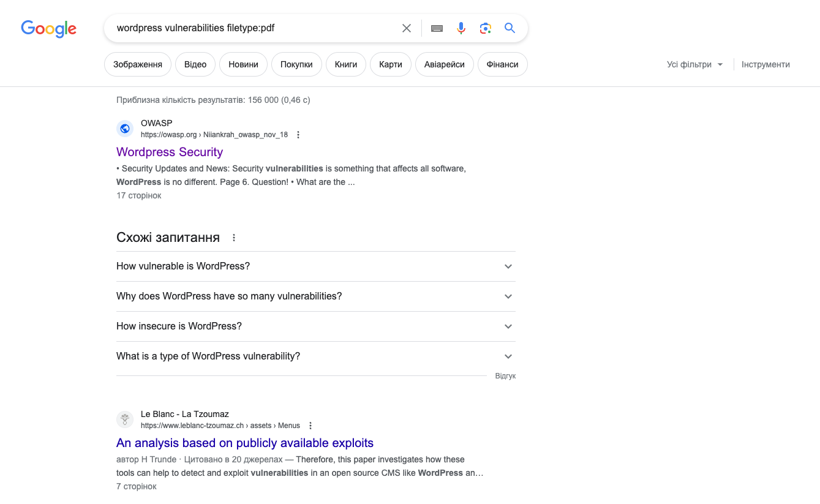Expand How vulnerable is WordPress?
The width and height of the screenshot is (820, 504).
(x=316, y=266)
